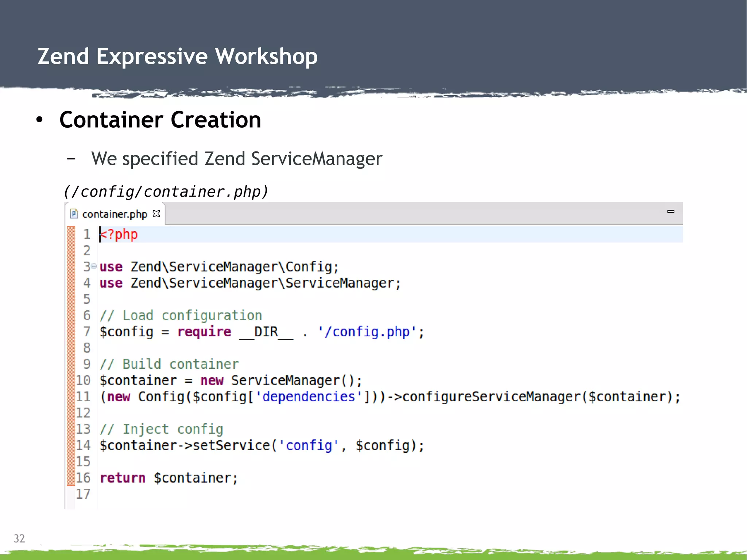The height and width of the screenshot is (560, 747).
Task: Click 'use Zend\ServiceManager\Config;' line
Action: [x=219, y=267]
